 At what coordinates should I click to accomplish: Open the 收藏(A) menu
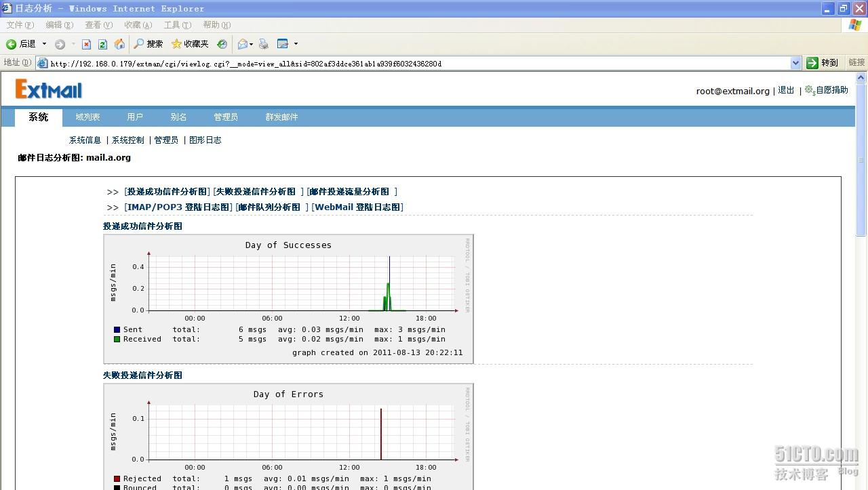(138, 25)
